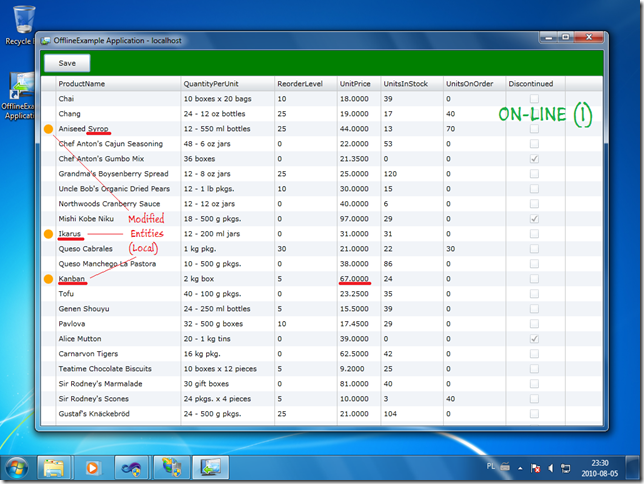This screenshot has width=644, height=484.
Task: Click Kanban unit price 67.0000
Action: point(359,279)
